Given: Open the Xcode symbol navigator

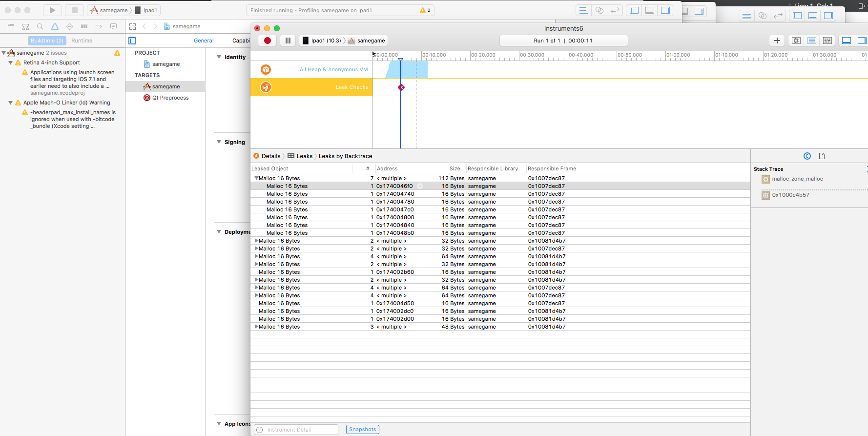Looking at the screenshot, I should [x=25, y=26].
